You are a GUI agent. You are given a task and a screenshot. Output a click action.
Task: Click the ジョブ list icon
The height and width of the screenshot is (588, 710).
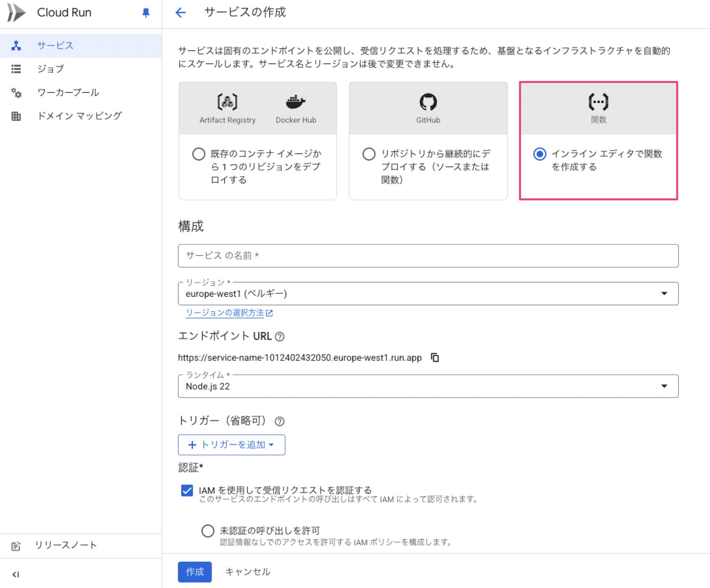16,69
